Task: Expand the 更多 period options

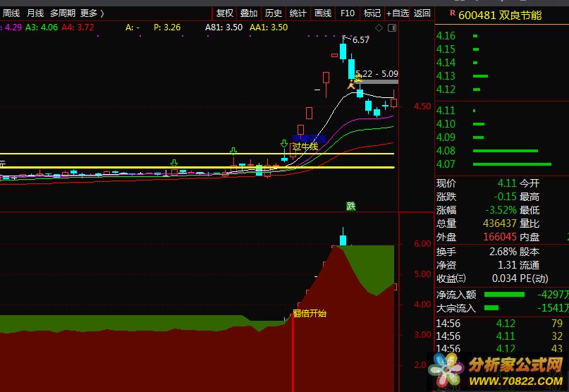Action: (x=92, y=13)
